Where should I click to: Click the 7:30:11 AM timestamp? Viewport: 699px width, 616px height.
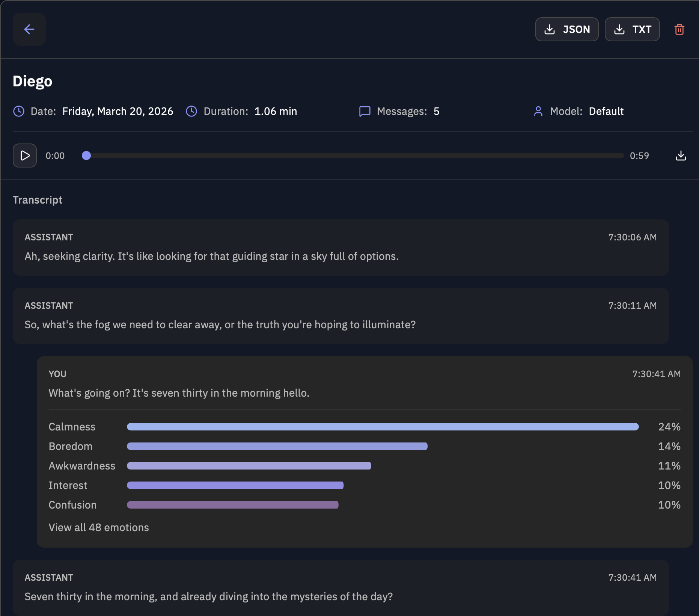[x=633, y=305]
